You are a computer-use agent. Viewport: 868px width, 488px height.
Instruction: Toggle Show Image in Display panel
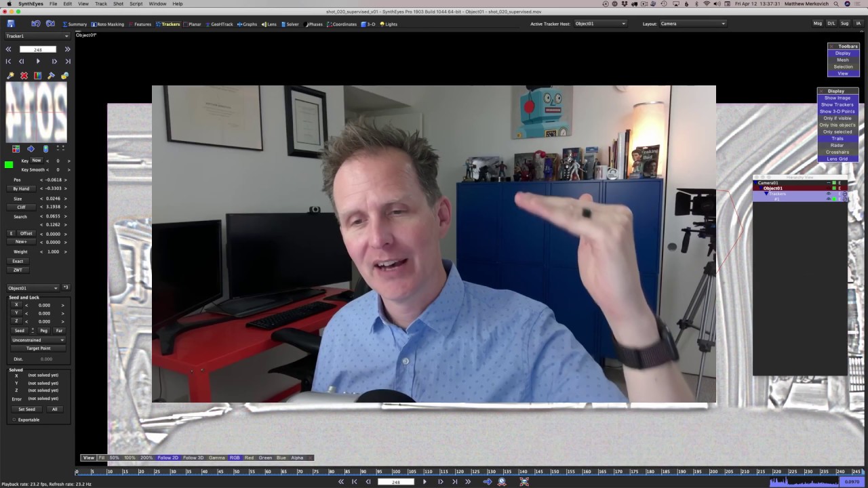click(837, 98)
